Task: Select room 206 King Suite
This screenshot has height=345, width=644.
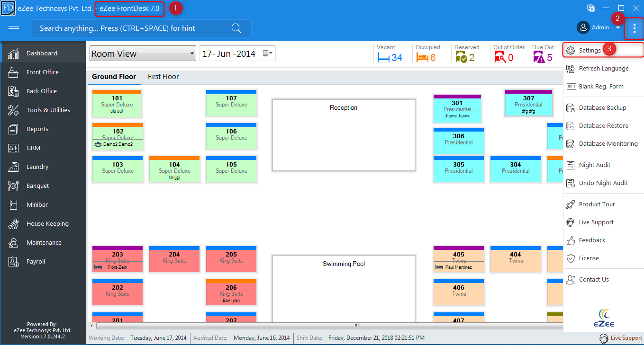Action: (231, 292)
